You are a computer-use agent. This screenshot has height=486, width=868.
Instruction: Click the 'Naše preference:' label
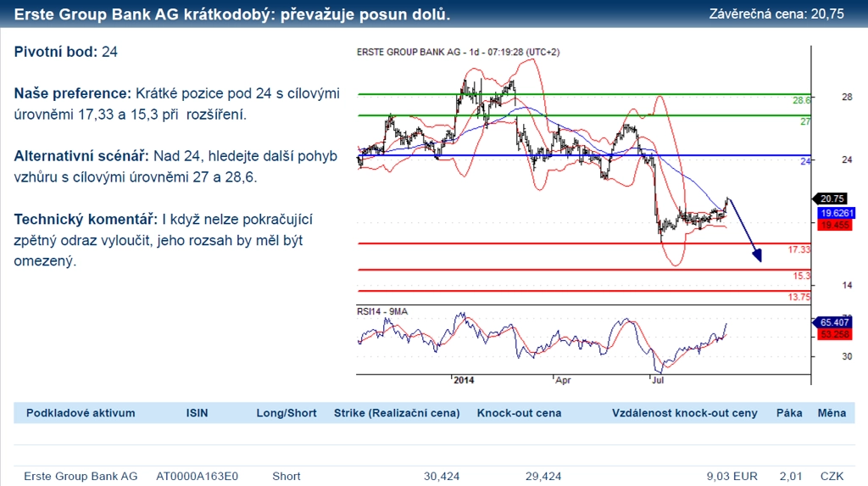click(73, 93)
